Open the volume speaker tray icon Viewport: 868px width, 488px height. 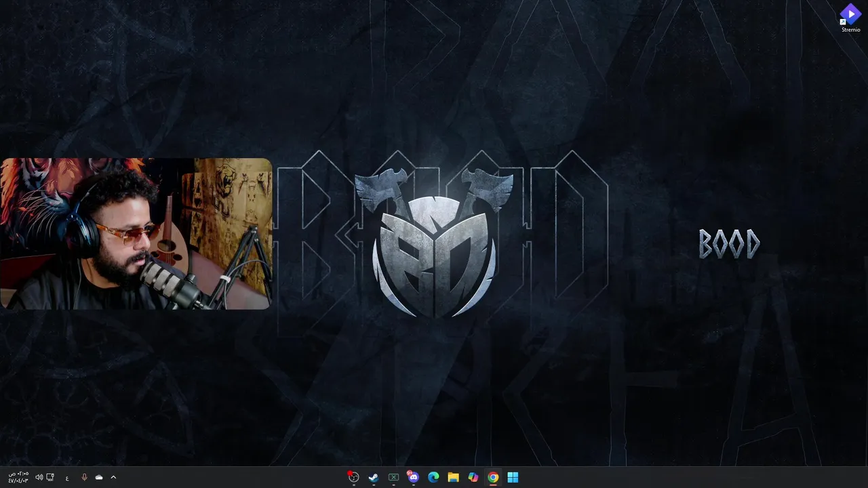coord(39,477)
